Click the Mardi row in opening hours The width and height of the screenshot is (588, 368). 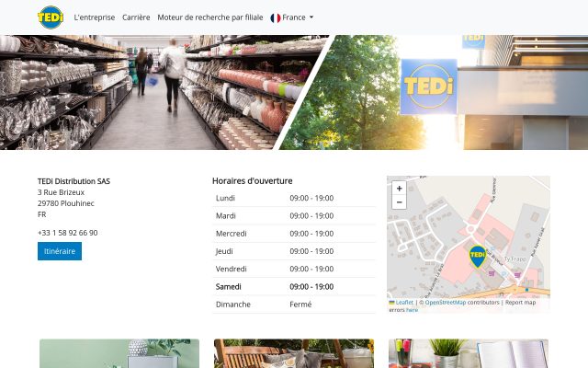(294, 215)
